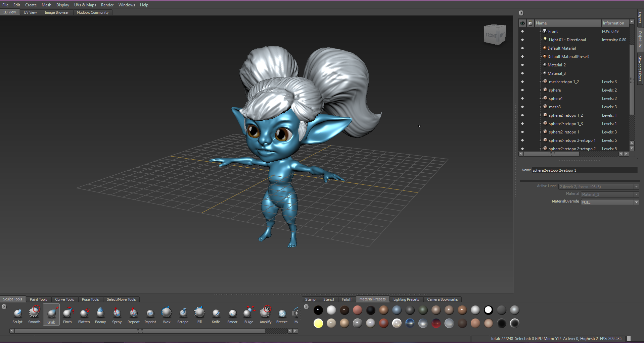The height and width of the screenshot is (343, 644).
Task: Select the Default Material(Preset) row
Action: click(x=568, y=57)
